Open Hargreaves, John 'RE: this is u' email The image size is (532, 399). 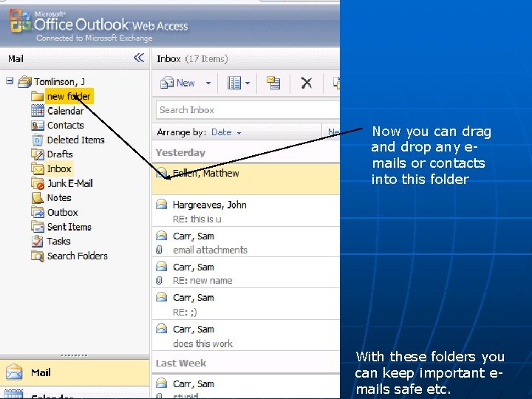(246, 212)
